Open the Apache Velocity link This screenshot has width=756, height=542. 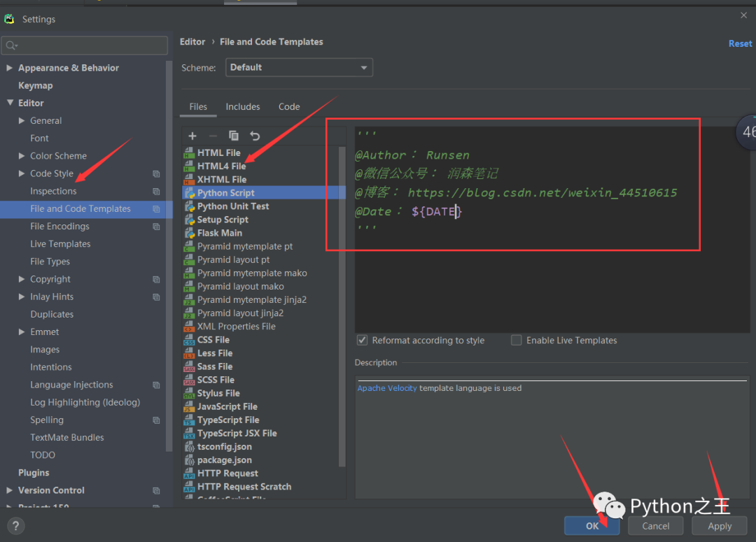tap(386, 388)
